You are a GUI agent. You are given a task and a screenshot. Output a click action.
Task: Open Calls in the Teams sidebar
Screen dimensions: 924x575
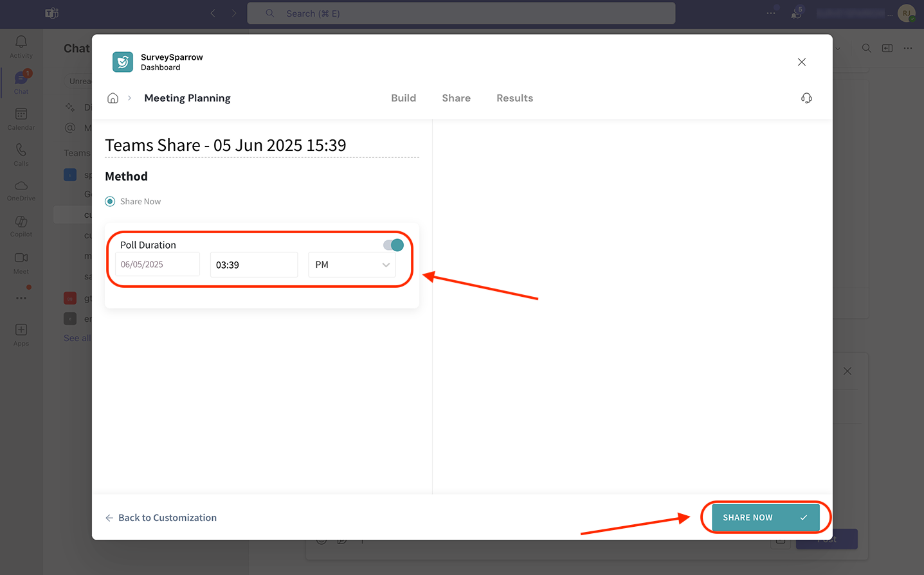tap(21, 155)
